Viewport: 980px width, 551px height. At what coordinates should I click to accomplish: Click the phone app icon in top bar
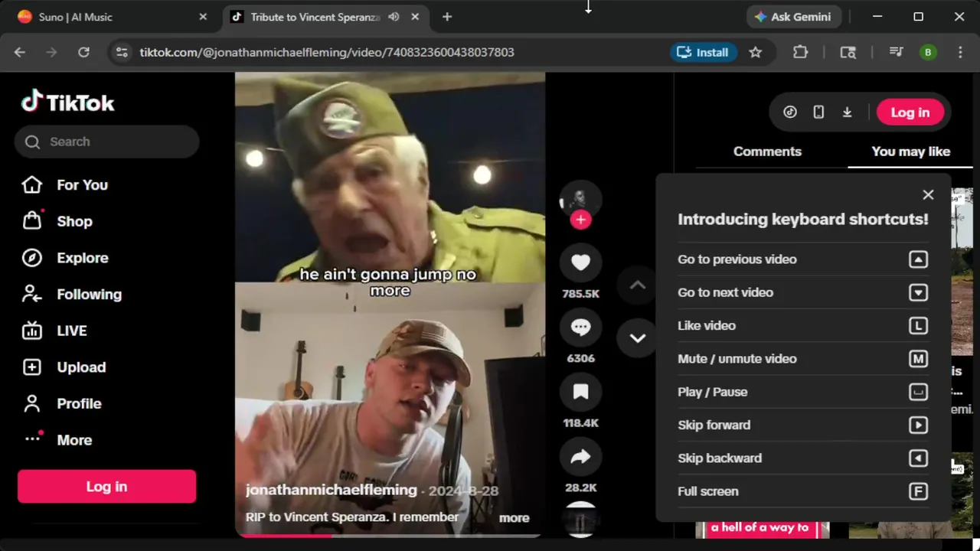click(x=818, y=112)
